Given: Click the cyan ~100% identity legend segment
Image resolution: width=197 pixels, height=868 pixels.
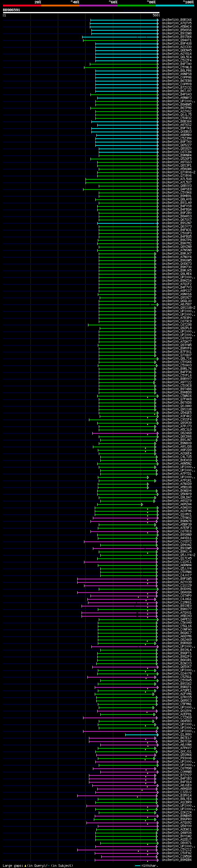Looking at the screenshot, I should 175,6.
